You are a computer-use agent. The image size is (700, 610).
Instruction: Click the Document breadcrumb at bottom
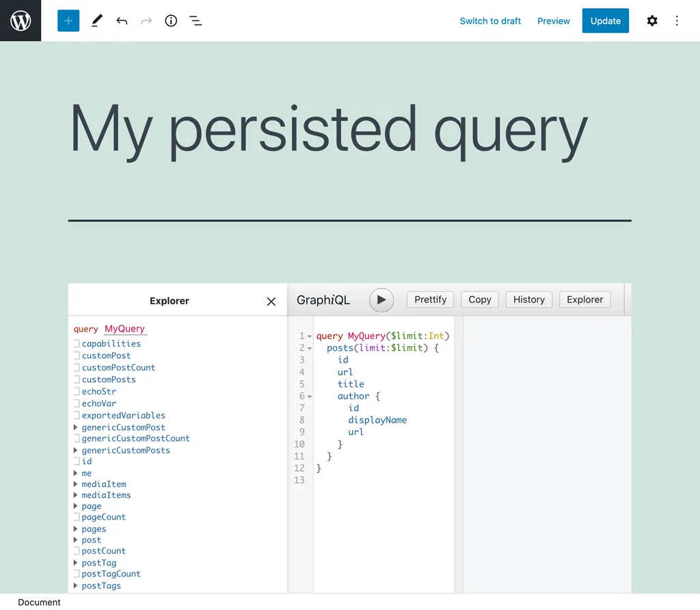(39, 602)
